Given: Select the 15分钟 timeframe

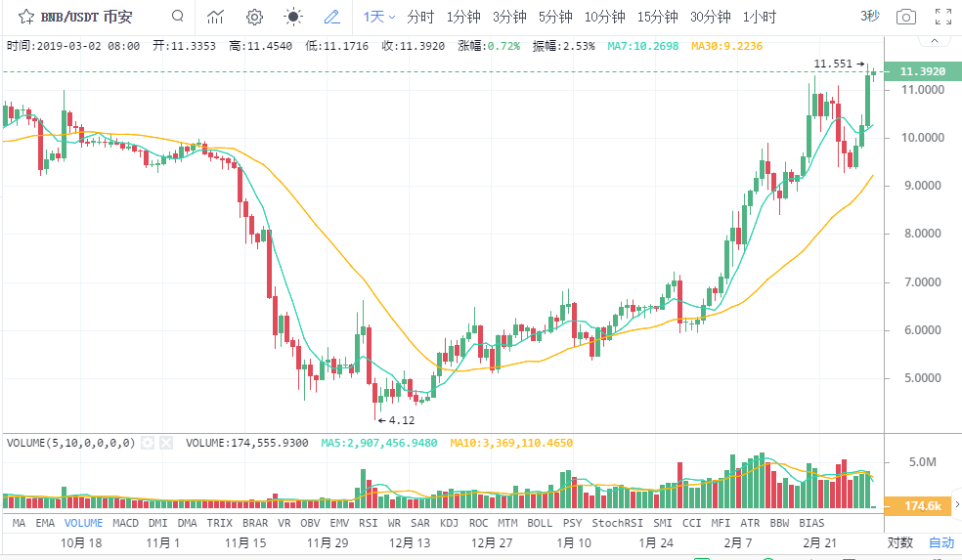Looking at the screenshot, I should pos(657,17).
